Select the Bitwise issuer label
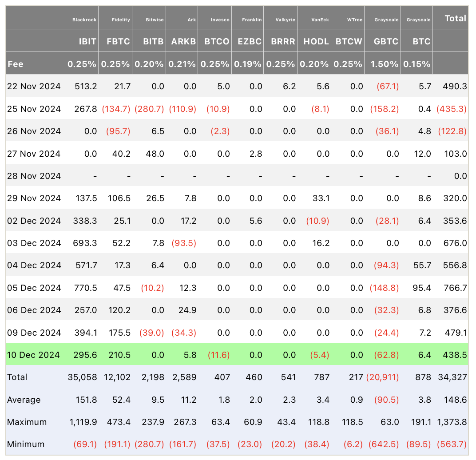 click(x=155, y=20)
